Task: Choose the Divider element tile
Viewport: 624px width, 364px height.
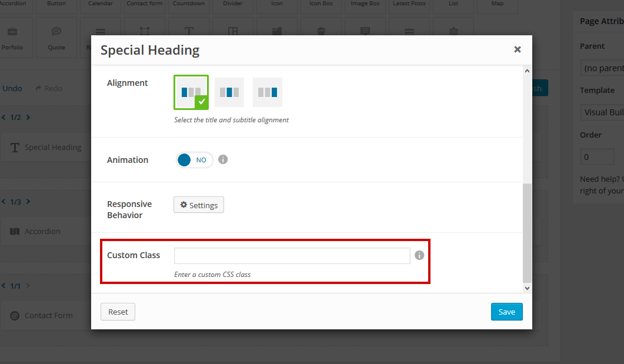Action: pos(233,6)
